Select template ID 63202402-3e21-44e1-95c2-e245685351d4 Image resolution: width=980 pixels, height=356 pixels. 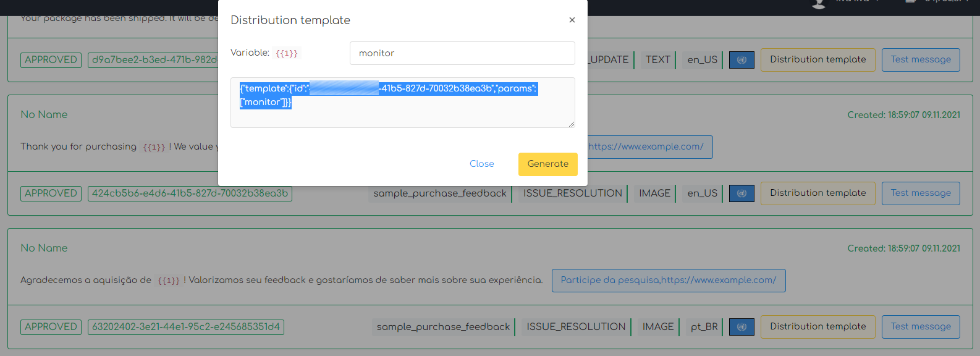pos(185,327)
